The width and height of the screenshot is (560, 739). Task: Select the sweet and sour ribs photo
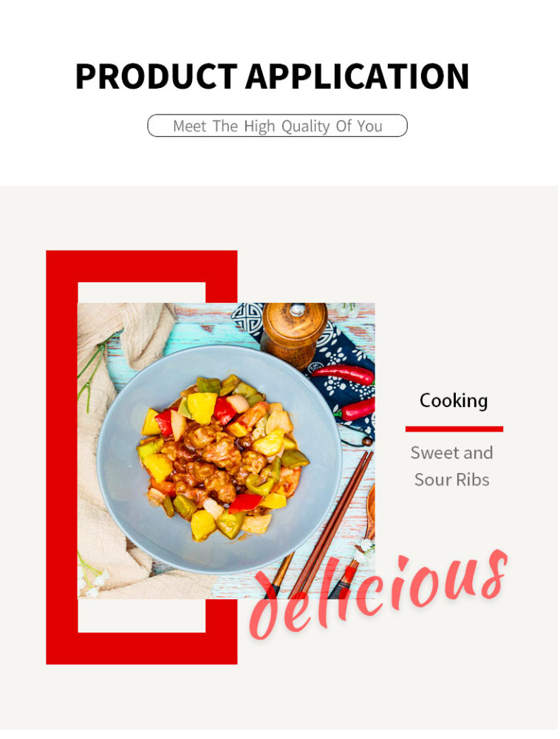226,451
